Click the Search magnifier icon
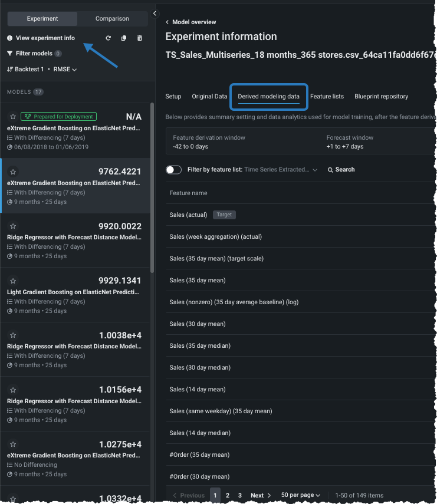The width and height of the screenshot is (437, 504). point(330,170)
